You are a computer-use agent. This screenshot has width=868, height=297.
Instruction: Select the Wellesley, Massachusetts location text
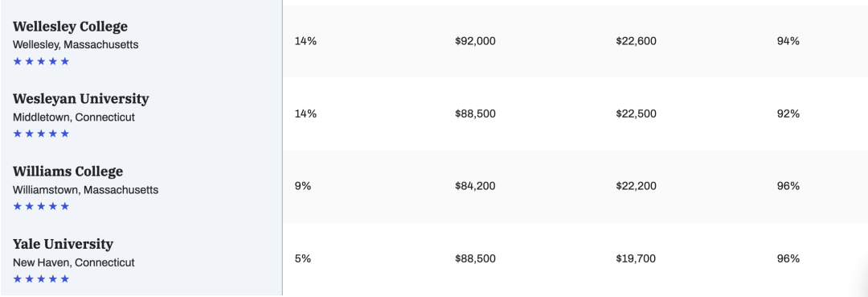click(x=76, y=44)
